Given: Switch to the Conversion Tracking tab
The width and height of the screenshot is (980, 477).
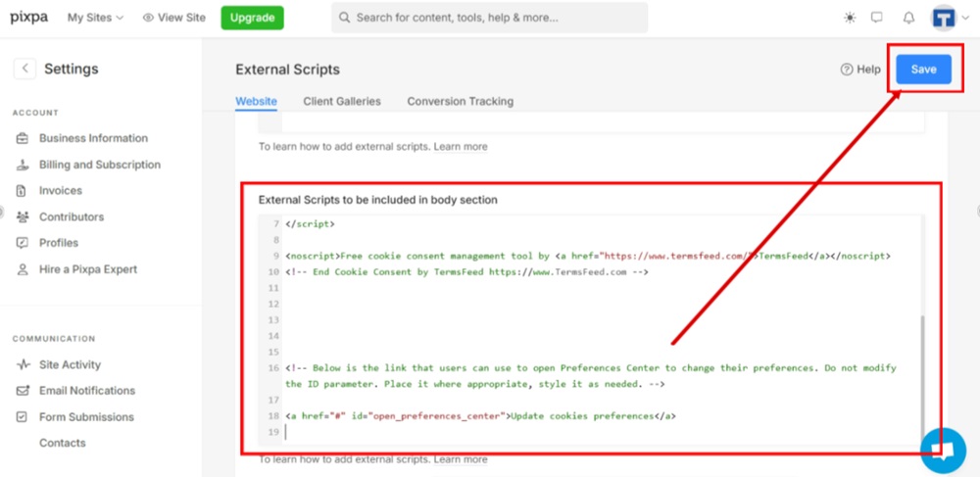Looking at the screenshot, I should coord(460,101).
